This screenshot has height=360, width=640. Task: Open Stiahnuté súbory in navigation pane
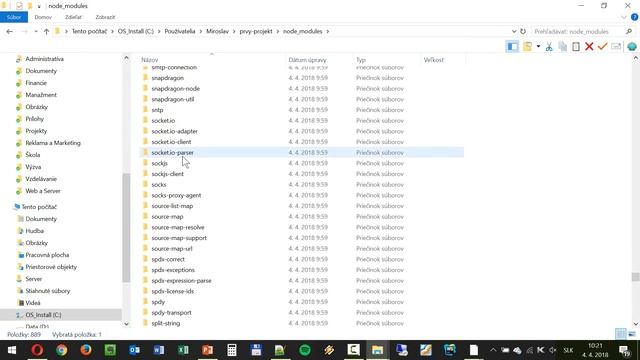point(47,291)
